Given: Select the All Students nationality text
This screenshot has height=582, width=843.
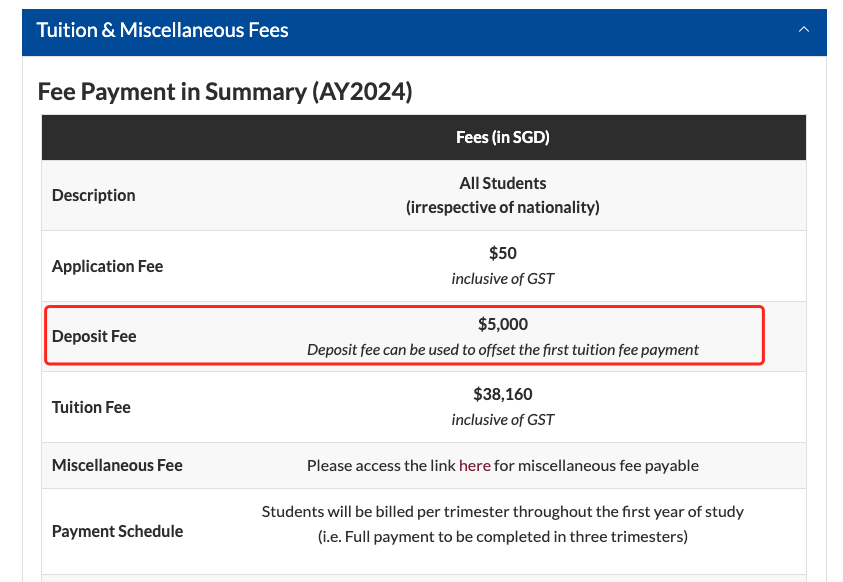Looking at the screenshot, I should (x=503, y=195).
